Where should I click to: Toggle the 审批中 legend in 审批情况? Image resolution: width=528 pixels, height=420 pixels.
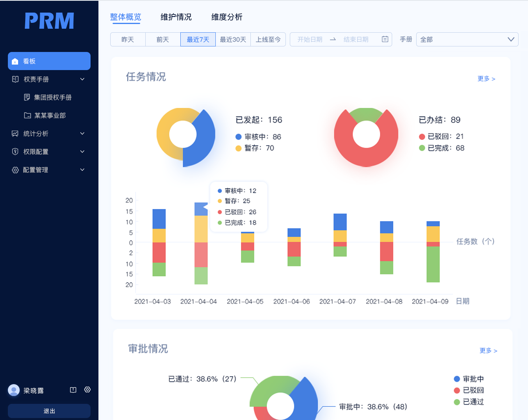tap(469, 379)
